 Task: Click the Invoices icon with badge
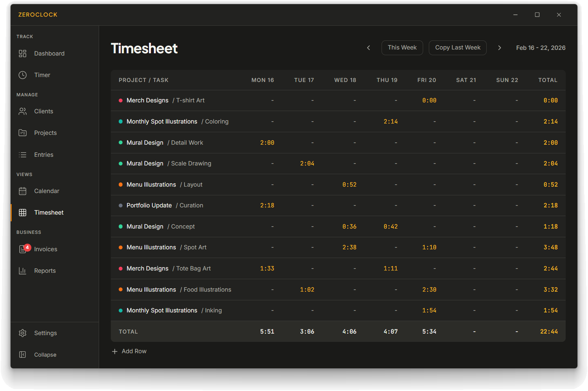coord(23,249)
